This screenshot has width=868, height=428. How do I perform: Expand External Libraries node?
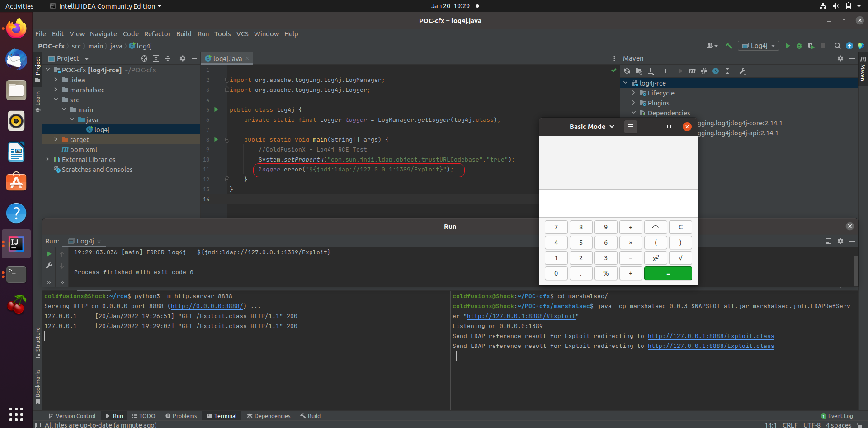[47, 159]
